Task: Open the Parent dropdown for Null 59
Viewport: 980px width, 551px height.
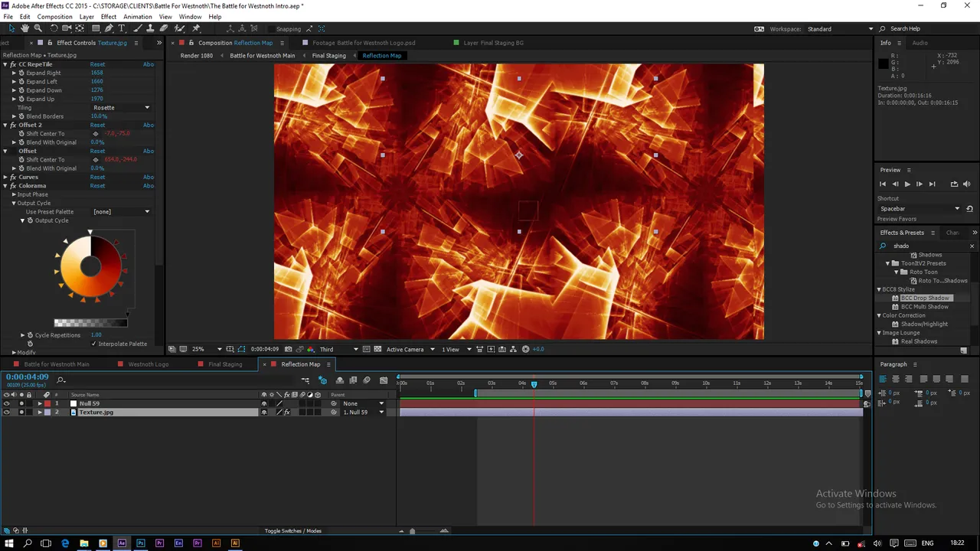Action: click(363, 403)
